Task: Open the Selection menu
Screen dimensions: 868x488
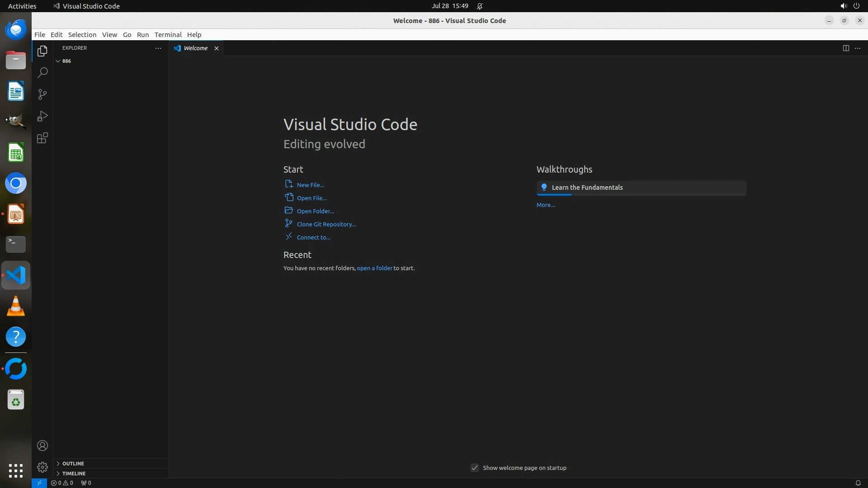Action: coord(82,34)
